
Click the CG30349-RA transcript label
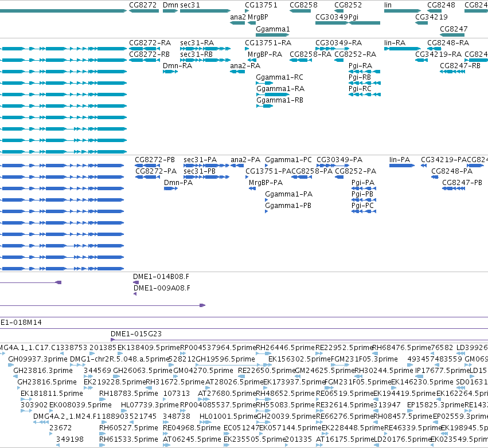338,43
